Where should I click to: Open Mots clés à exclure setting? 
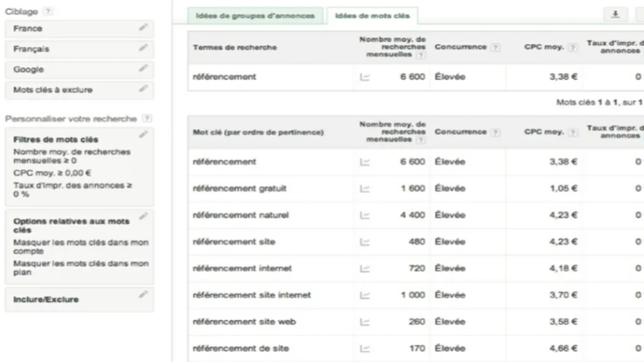79,90
